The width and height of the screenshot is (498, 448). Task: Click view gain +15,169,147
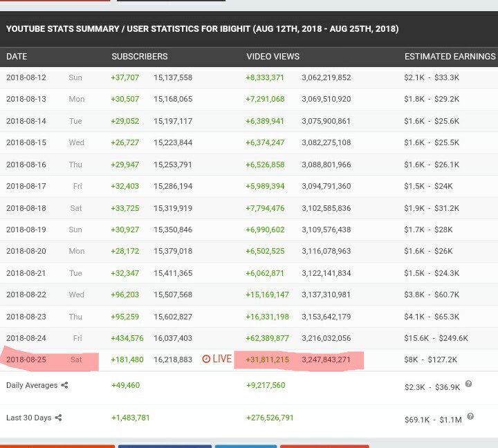pos(267,295)
